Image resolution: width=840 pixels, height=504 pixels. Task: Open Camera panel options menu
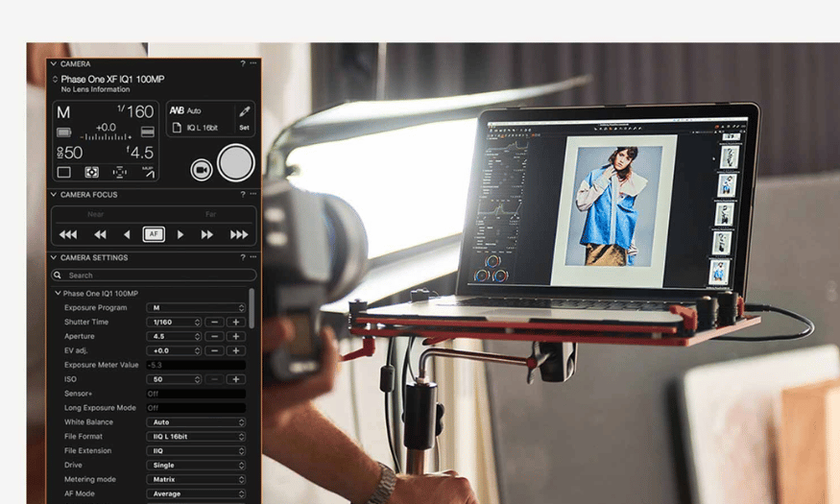point(252,63)
